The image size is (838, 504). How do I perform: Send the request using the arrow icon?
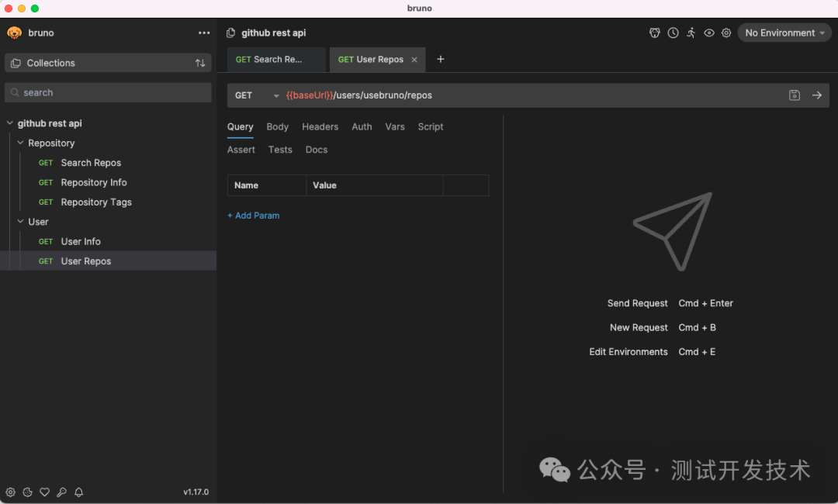pos(817,95)
